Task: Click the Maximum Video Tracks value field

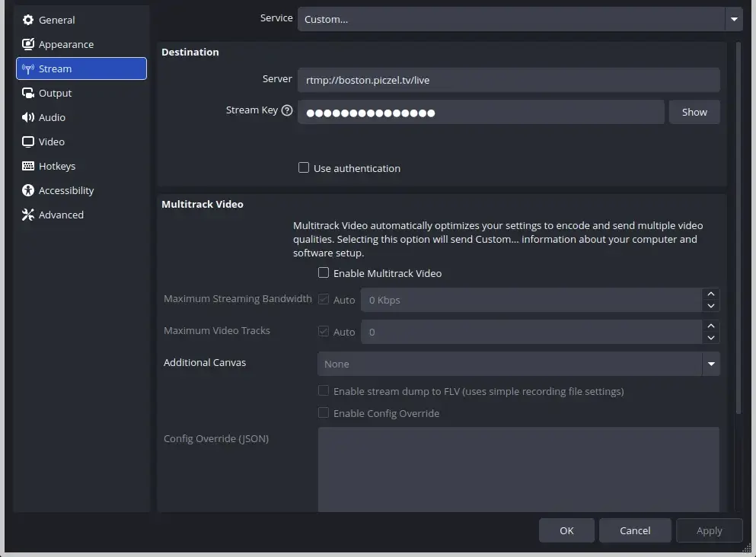Action: pyautogui.click(x=531, y=332)
